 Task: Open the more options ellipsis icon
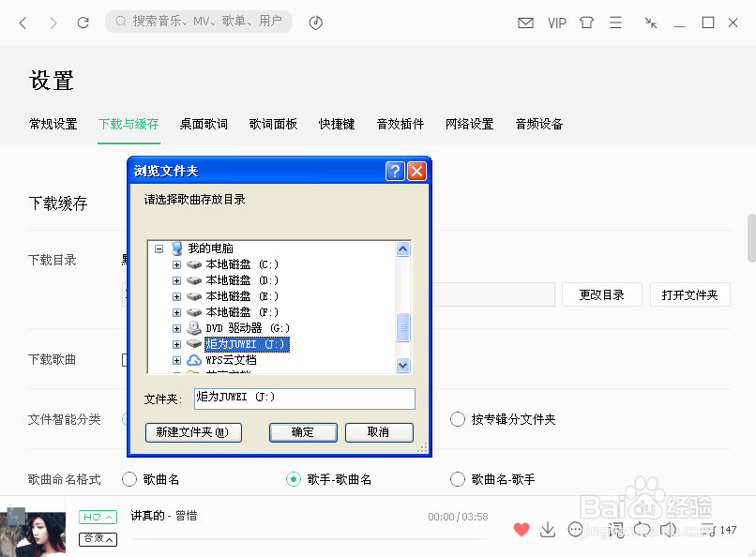coord(575,530)
